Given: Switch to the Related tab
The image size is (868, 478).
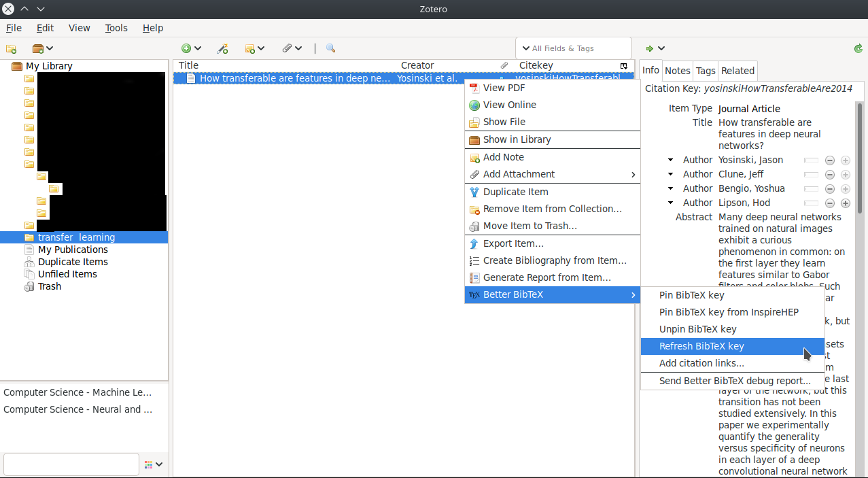Looking at the screenshot, I should 737,71.
